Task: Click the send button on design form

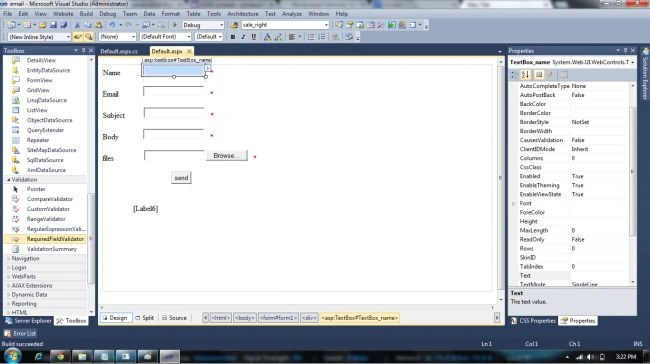Action: pos(181,178)
